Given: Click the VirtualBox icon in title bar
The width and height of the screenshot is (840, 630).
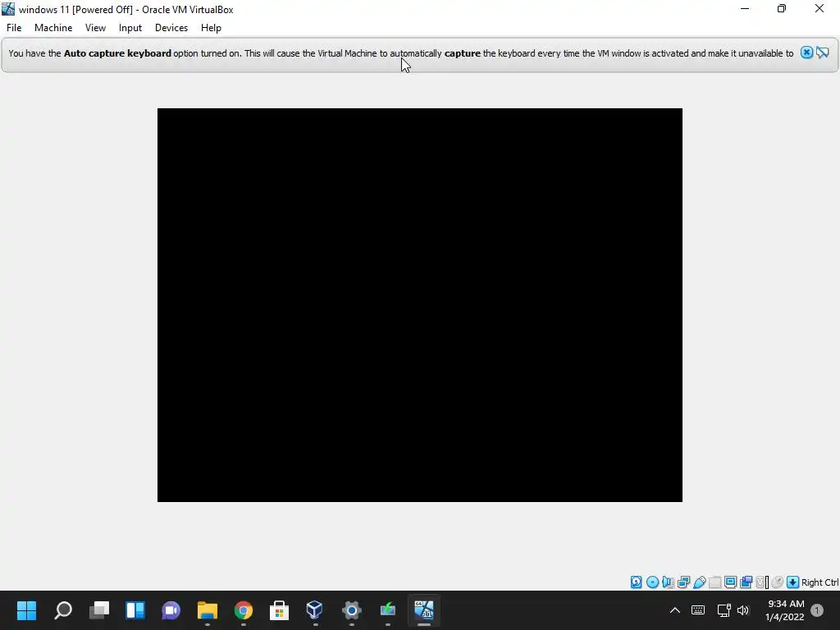Looking at the screenshot, I should [8, 9].
